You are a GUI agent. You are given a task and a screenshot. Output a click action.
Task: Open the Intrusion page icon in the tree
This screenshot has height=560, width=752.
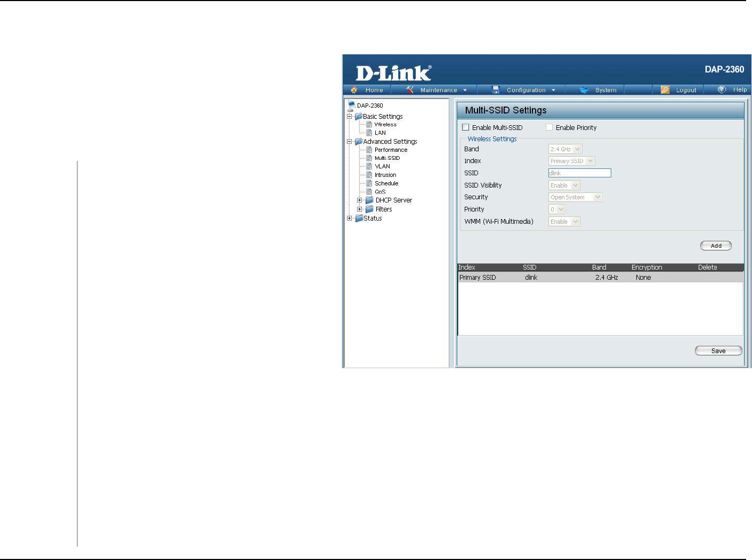click(369, 175)
